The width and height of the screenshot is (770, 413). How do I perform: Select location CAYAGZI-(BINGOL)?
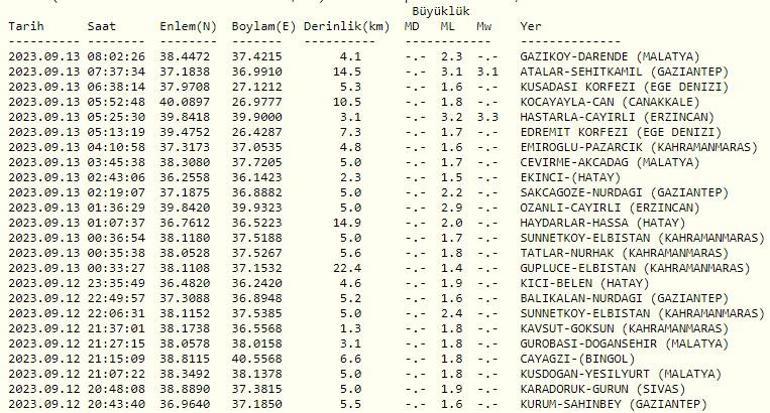[578, 359]
